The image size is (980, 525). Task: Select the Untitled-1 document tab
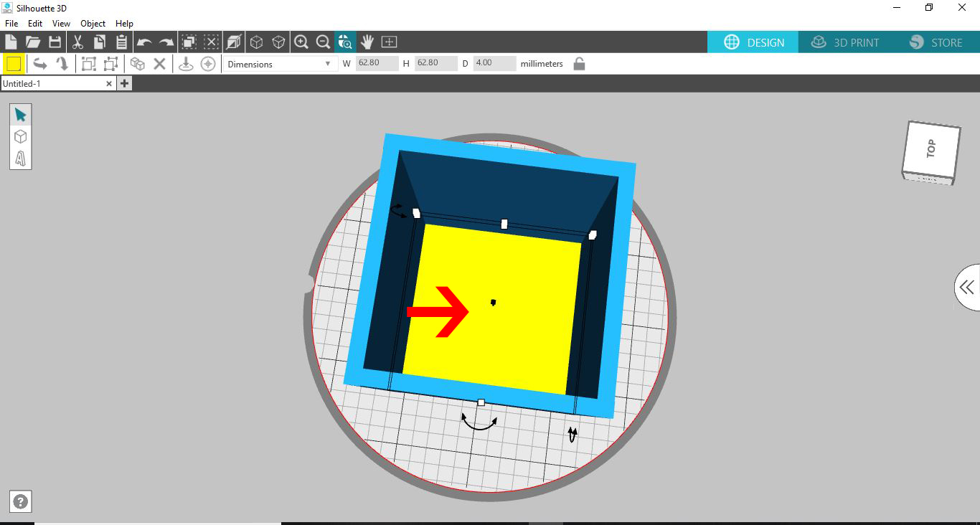click(x=52, y=84)
